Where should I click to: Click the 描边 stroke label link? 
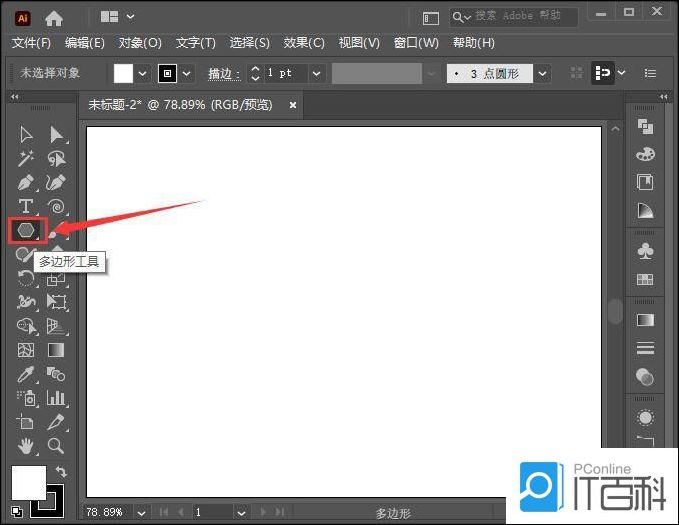[223, 74]
